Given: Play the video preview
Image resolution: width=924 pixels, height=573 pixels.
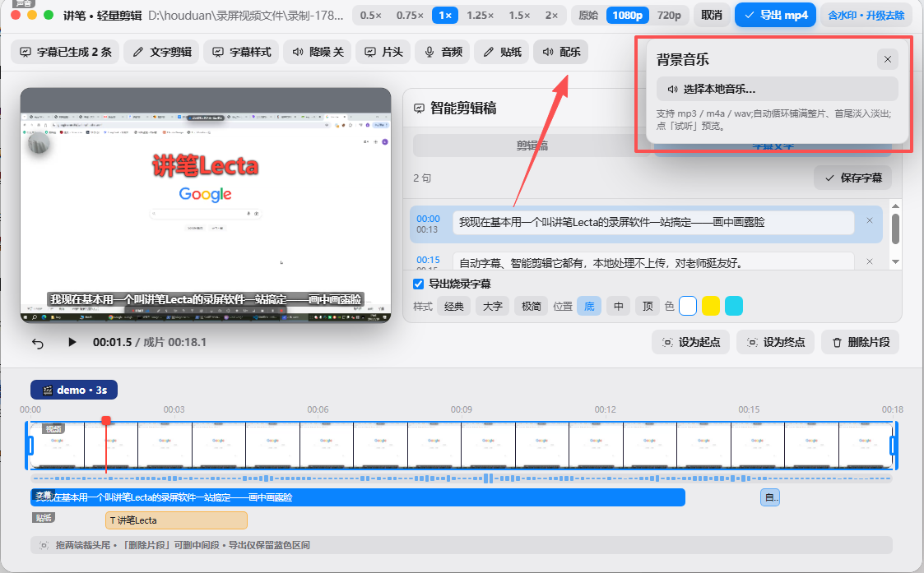Looking at the screenshot, I should coord(72,342).
